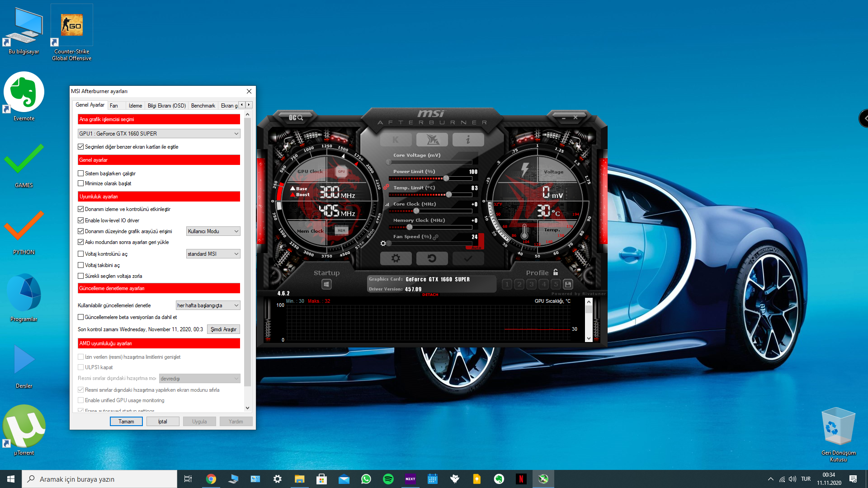Click the apply checkmark button in Afterburner
The width and height of the screenshot is (868, 488).
pos(468,258)
